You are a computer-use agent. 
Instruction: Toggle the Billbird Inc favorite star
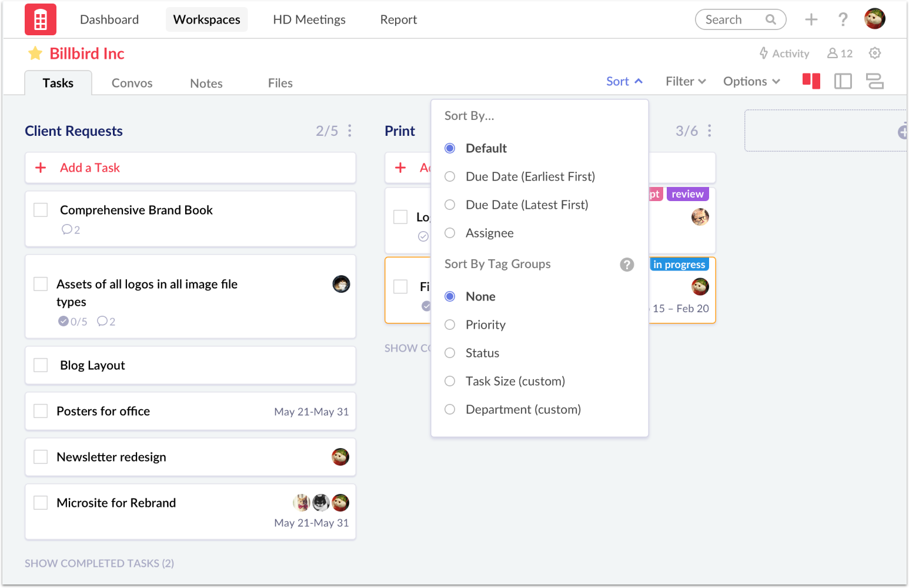coord(35,54)
